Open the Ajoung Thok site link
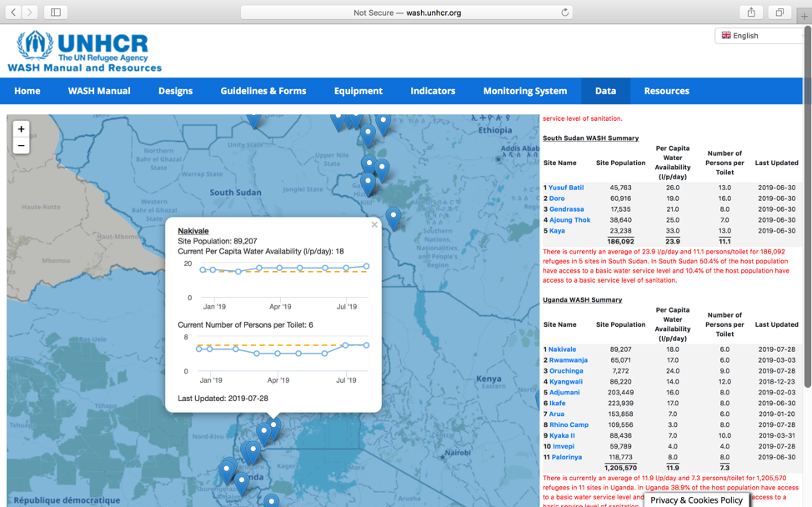Viewport: 812px width, 507px height. 569,220
